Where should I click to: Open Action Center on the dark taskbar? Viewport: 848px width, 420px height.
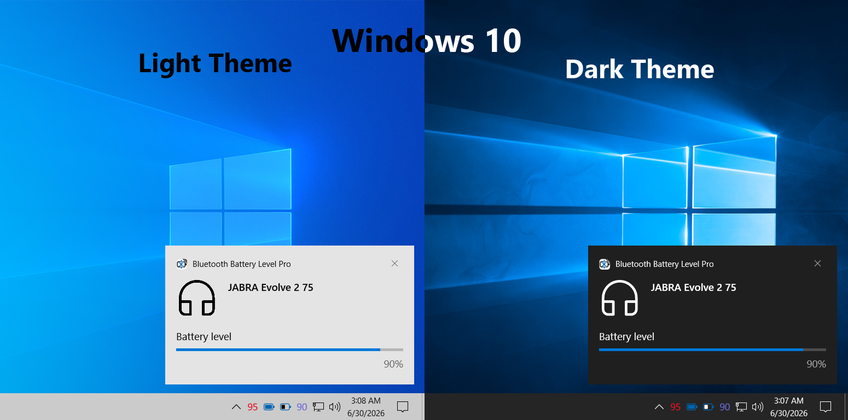coord(825,406)
